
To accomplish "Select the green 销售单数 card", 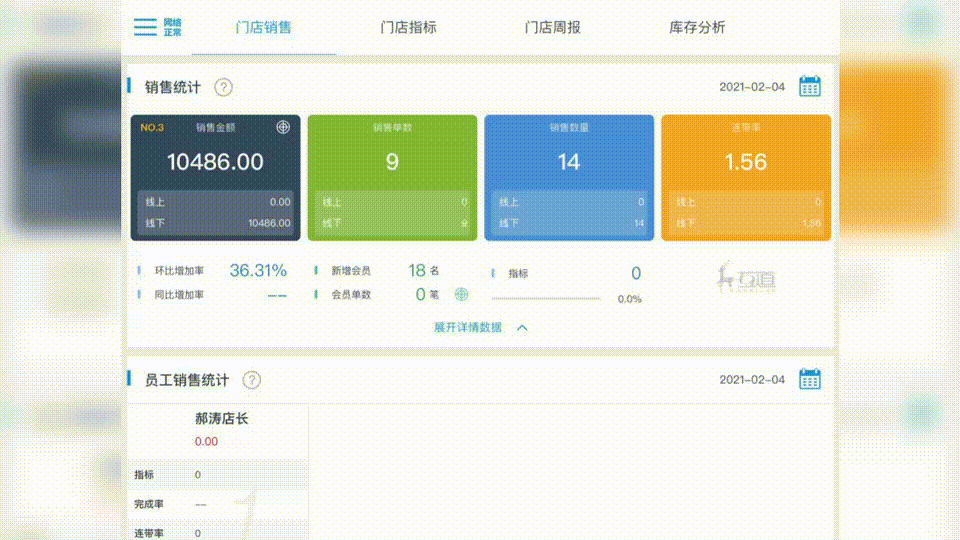I will [x=392, y=178].
